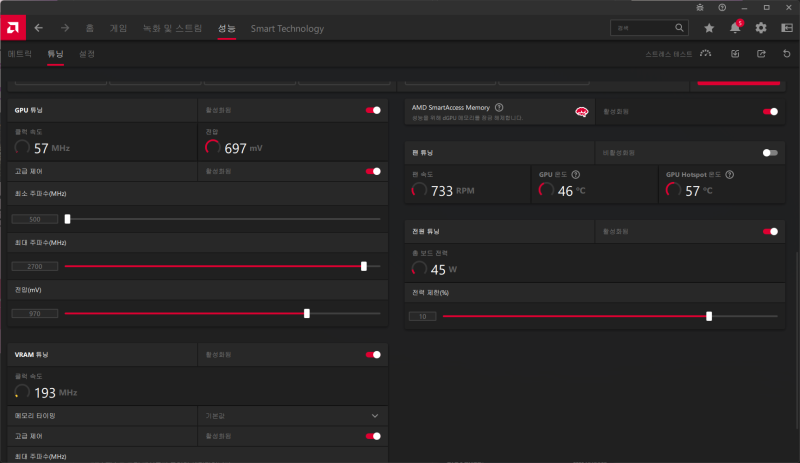Toggle VRAM 고급 제어 switch
The image size is (800, 463).
(373, 436)
